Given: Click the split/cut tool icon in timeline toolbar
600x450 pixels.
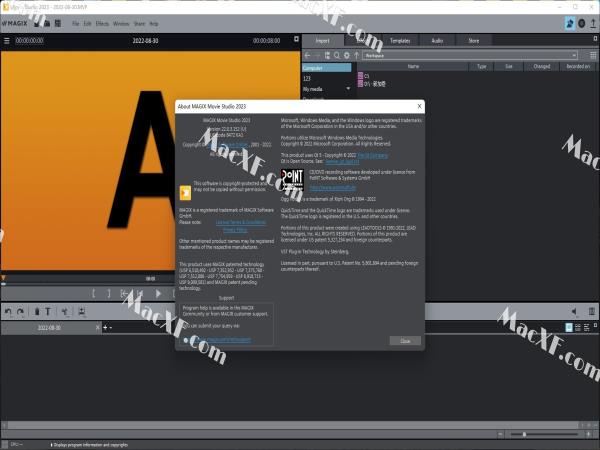Looking at the screenshot, I should point(65,312).
